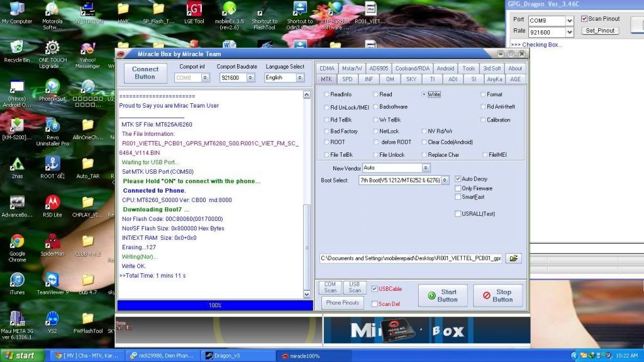Open AllinOneCh folder icon
The width and height of the screenshot is (644, 362).
click(87, 129)
